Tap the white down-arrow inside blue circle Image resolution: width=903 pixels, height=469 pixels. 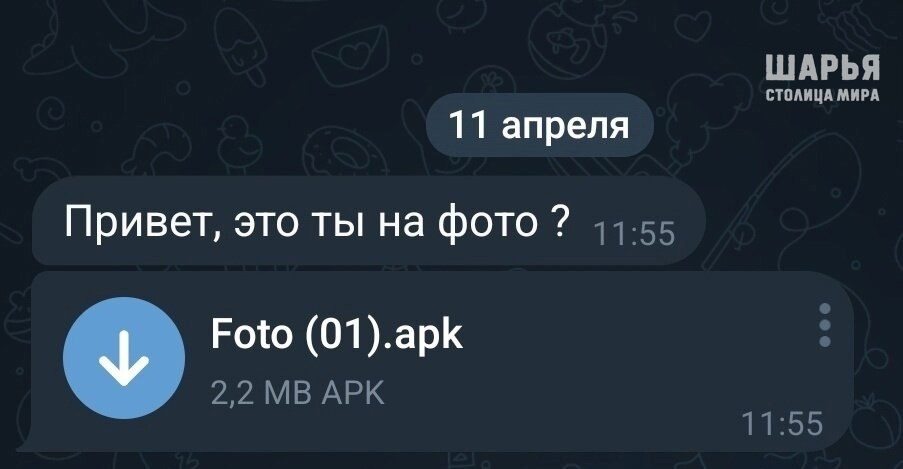124,358
